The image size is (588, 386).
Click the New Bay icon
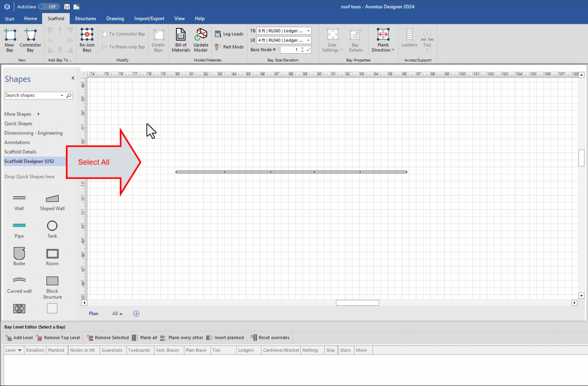pyautogui.click(x=9, y=35)
